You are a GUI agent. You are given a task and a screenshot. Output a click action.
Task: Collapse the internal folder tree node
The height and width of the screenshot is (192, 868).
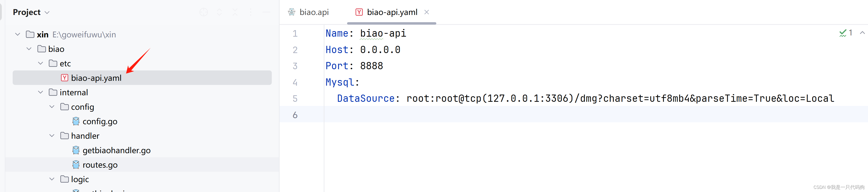pyautogui.click(x=40, y=92)
